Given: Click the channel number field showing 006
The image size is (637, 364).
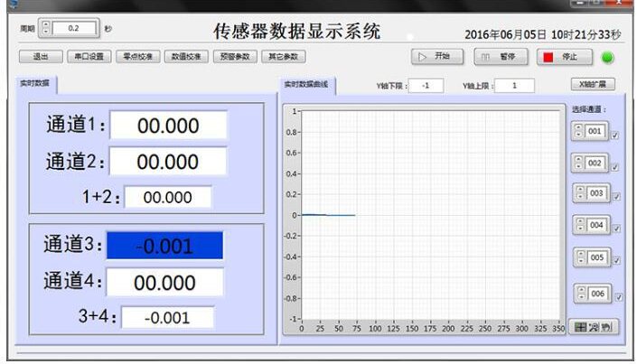Looking at the screenshot, I should pyautogui.click(x=598, y=294).
